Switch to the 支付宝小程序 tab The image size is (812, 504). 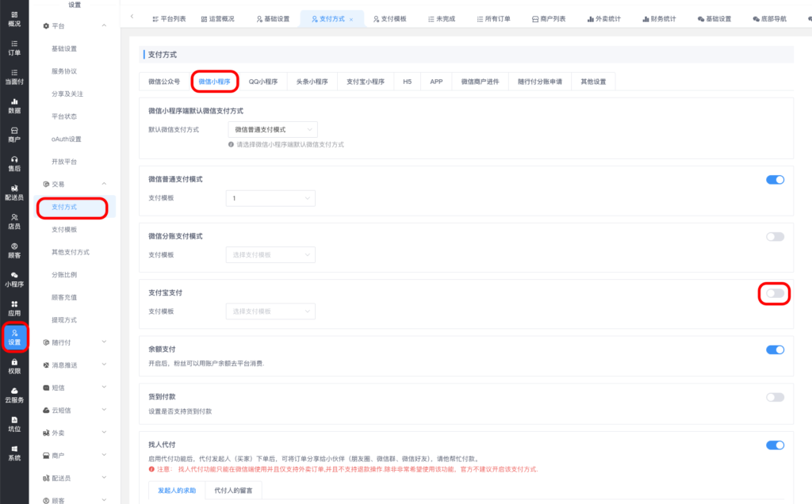tap(365, 82)
